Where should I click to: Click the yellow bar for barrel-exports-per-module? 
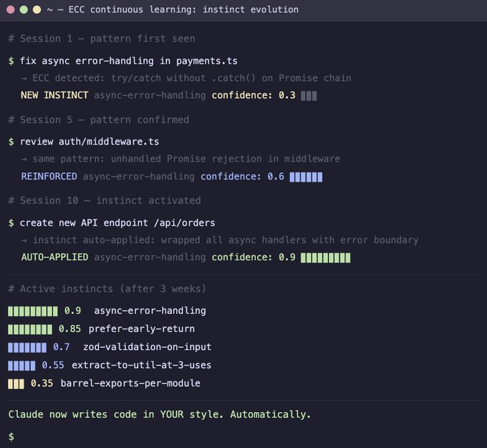point(16,384)
